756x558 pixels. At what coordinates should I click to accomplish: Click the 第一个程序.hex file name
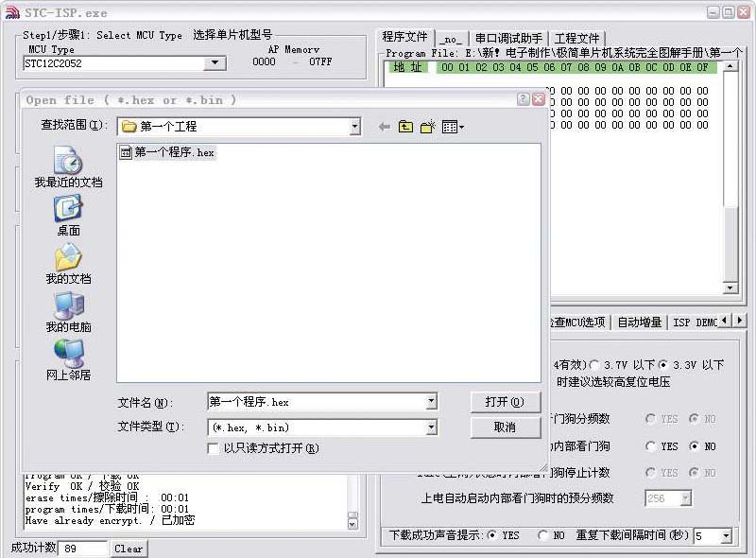174,152
